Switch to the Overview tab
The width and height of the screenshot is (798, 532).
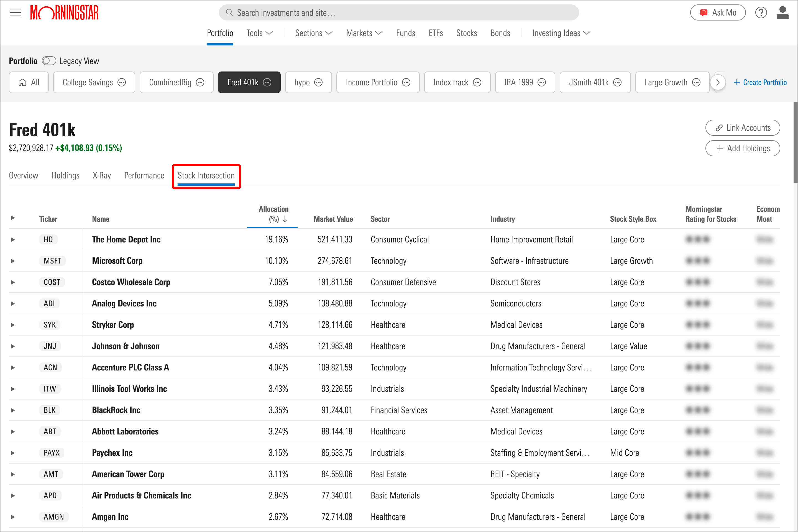23,175
